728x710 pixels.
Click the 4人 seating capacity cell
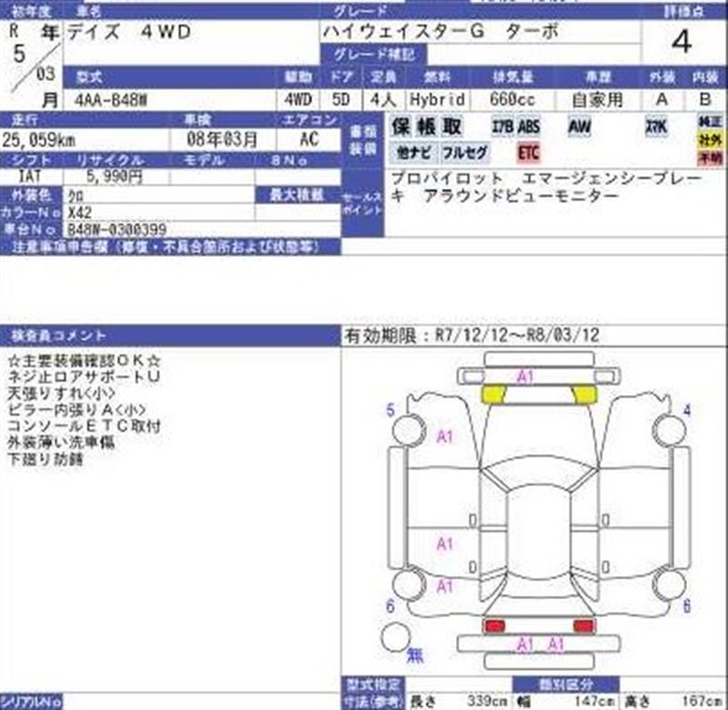click(x=383, y=100)
